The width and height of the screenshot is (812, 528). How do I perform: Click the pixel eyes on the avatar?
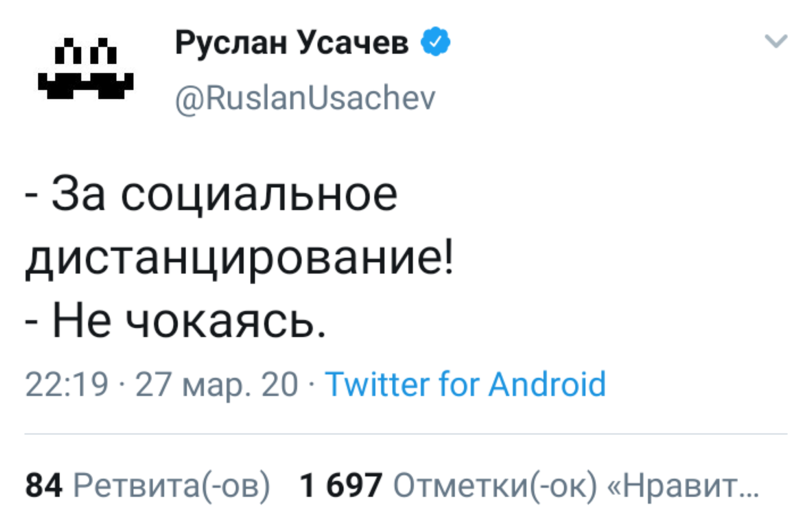tap(86, 52)
